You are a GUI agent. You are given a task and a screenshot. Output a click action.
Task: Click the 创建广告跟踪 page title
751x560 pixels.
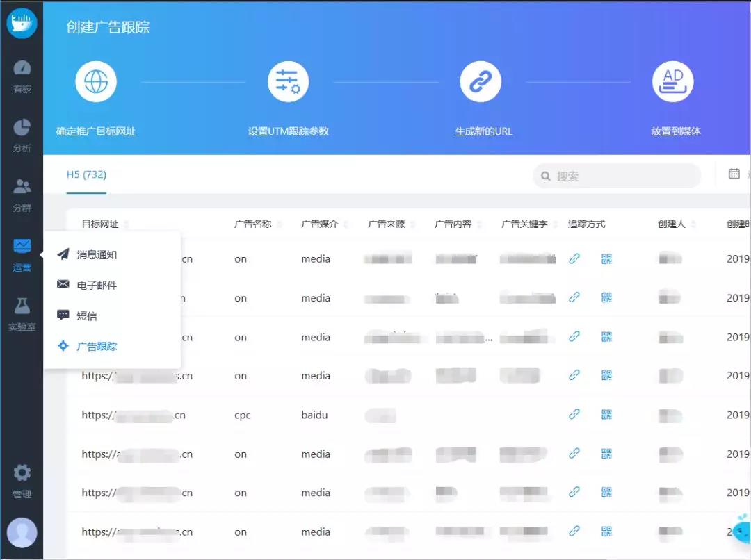[108, 27]
